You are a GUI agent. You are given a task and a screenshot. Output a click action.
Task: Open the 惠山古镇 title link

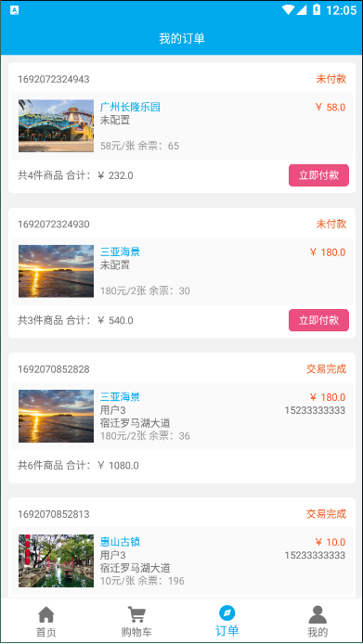coord(120,542)
